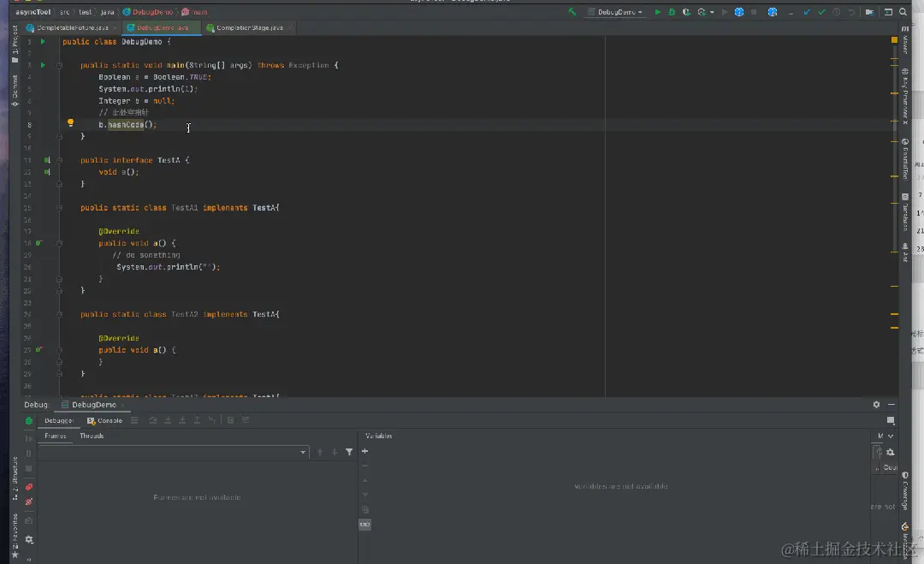Click the VCS Update Project blue arrow
This screenshot has width=924, height=564.
pyautogui.click(x=807, y=12)
